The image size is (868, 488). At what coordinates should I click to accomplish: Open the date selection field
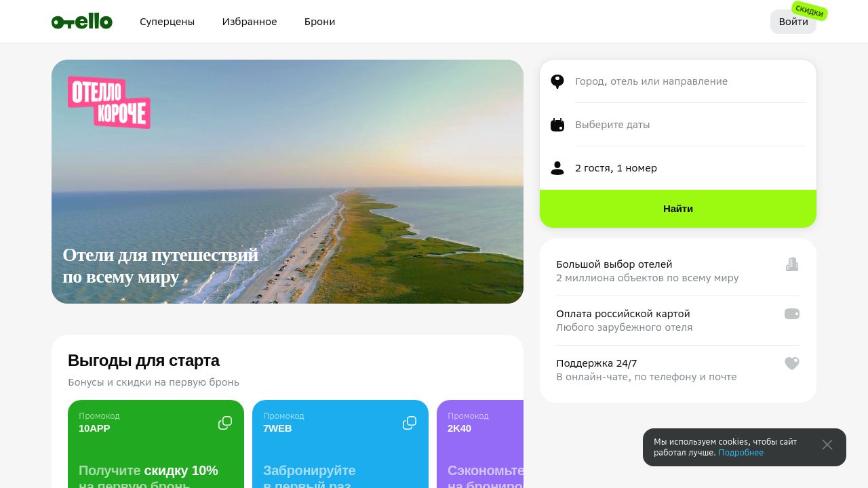(678, 125)
